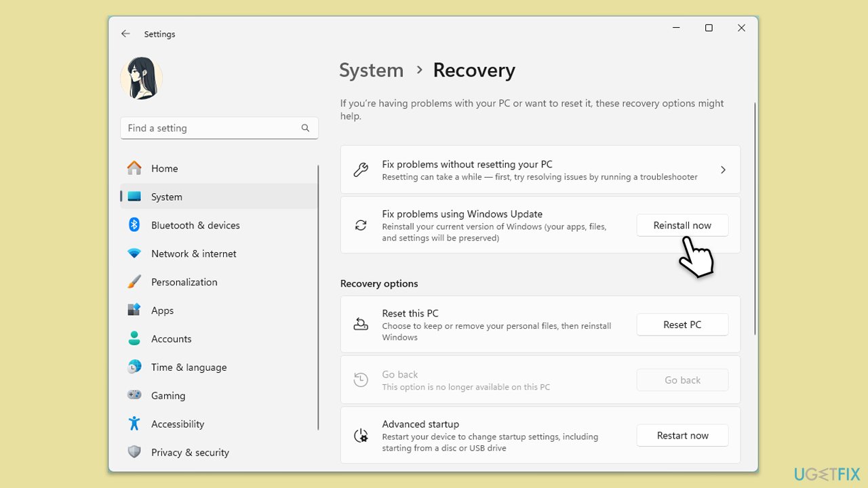
Task: Click the user profile picture
Action: 141,78
